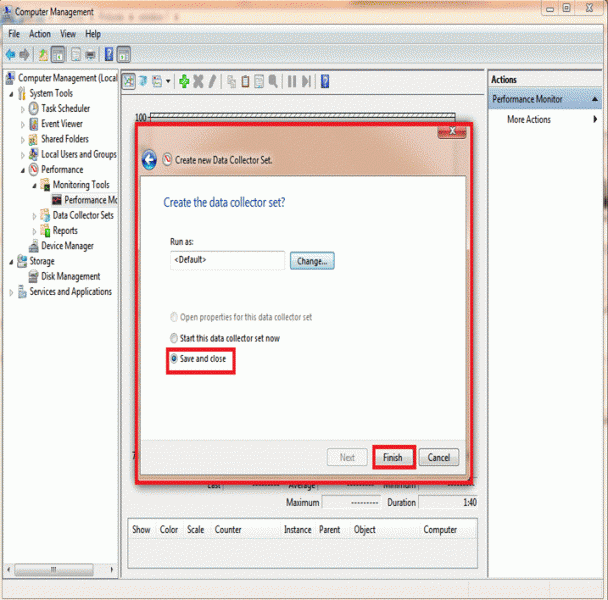Viewport: 608px width, 600px height.
Task: Click the Up one level toolbar icon
Action: coord(43,55)
